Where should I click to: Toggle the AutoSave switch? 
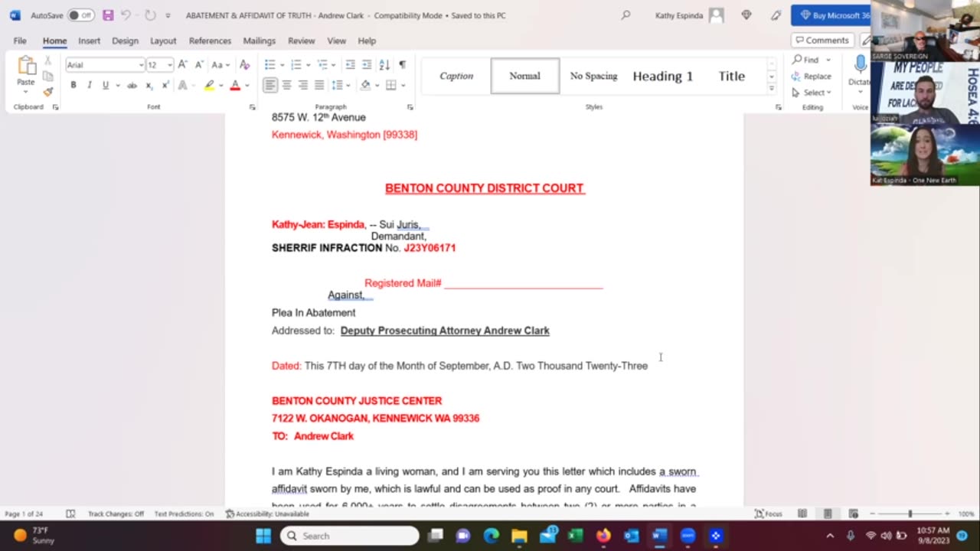tap(80, 15)
